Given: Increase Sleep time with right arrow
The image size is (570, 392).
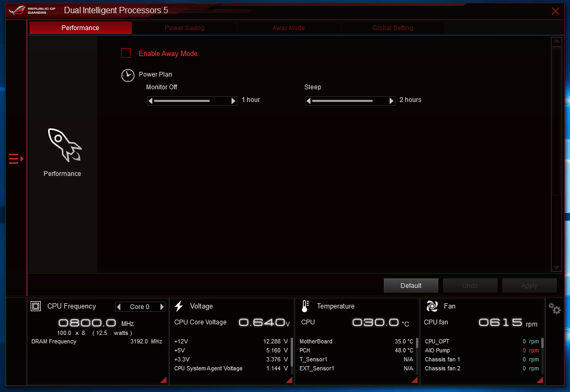Looking at the screenshot, I should coord(391,101).
